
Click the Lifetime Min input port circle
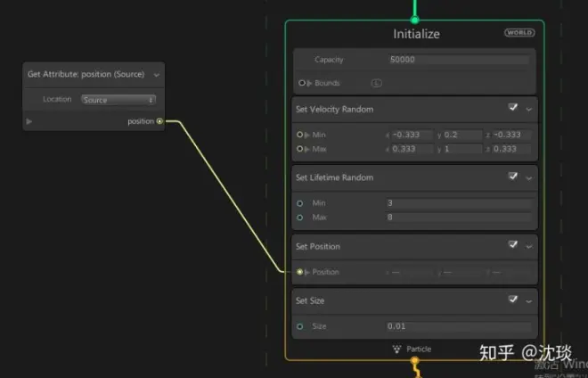[x=299, y=203]
